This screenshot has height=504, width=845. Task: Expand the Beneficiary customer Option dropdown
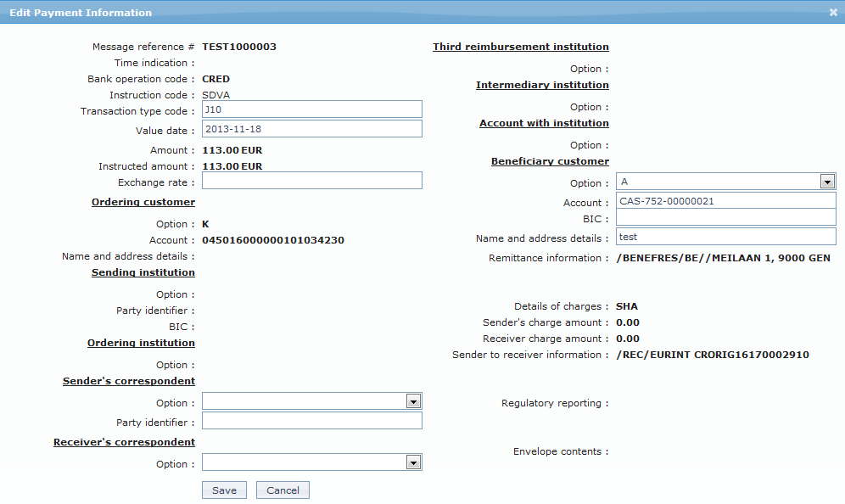[826, 180]
